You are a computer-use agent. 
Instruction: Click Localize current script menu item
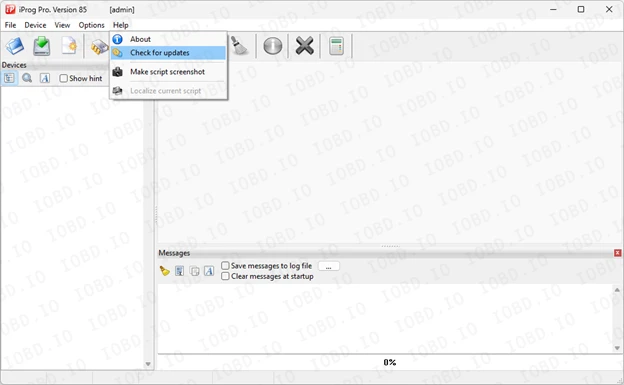(x=168, y=91)
